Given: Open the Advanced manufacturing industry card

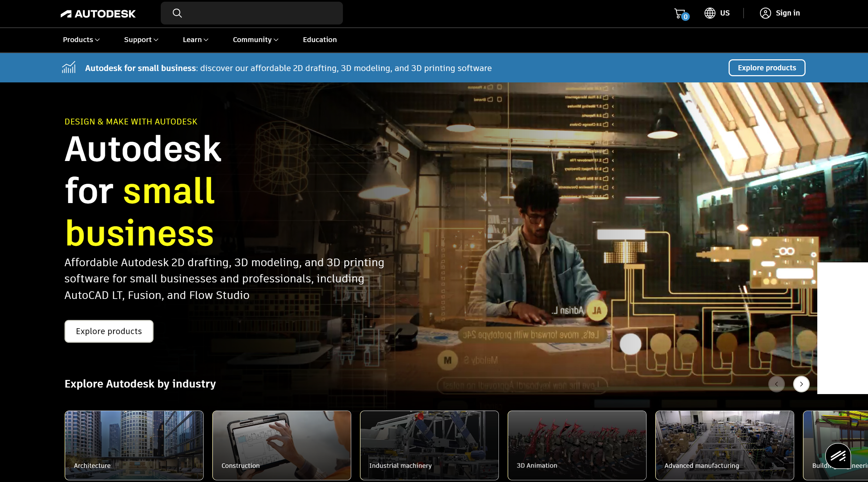Looking at the screenshot, I should click(x=725, y=445).
